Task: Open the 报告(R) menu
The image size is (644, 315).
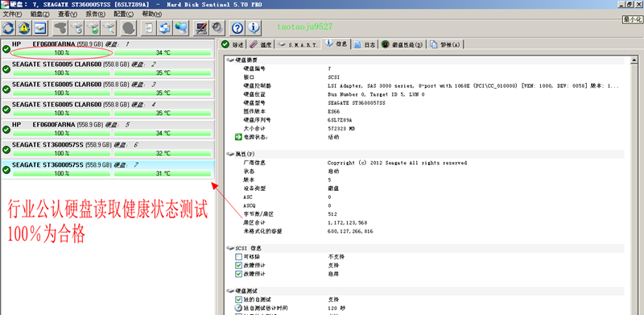Action: [x=95, y=14]
